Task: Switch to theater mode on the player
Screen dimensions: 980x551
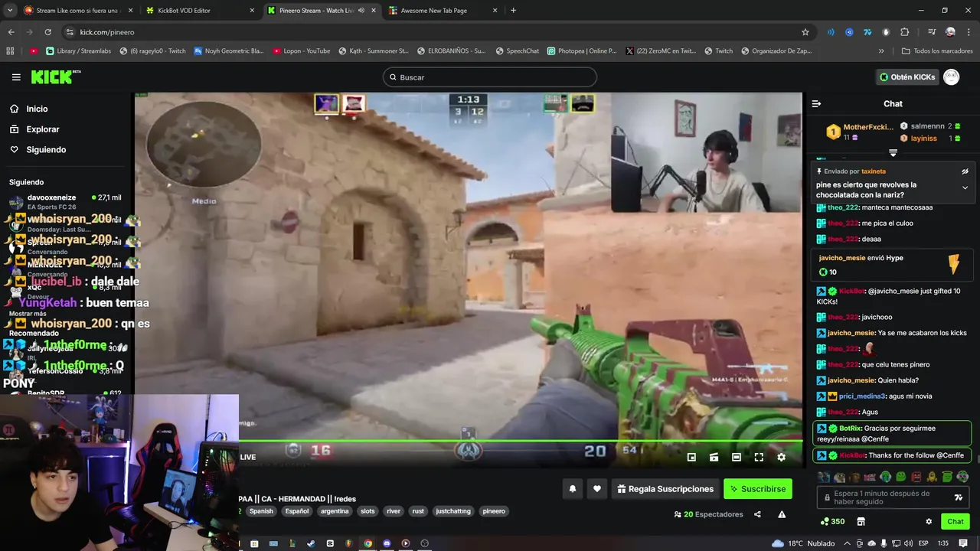Action: 736,457
